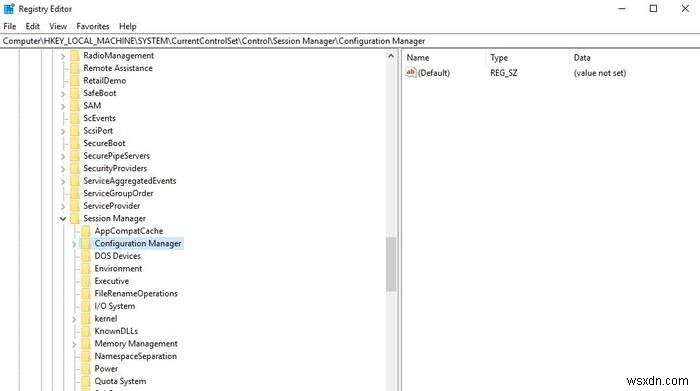
Task: Expand the kernel key
Action: tap(74, 319)
